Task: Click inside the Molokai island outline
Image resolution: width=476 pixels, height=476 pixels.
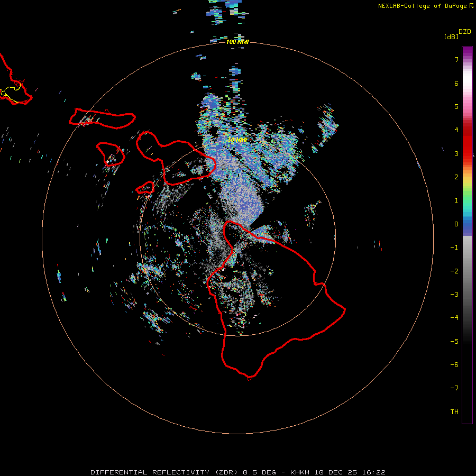Action: (x=103, y=119)
